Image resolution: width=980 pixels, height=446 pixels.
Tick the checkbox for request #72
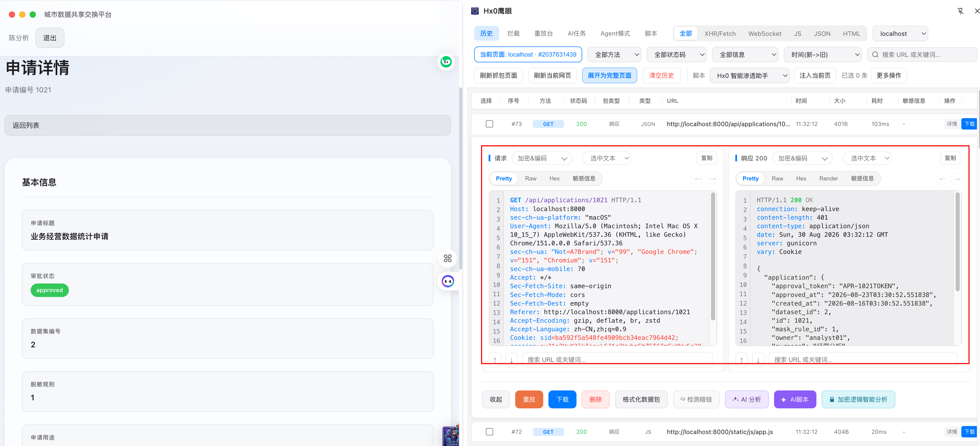point(490,431)
